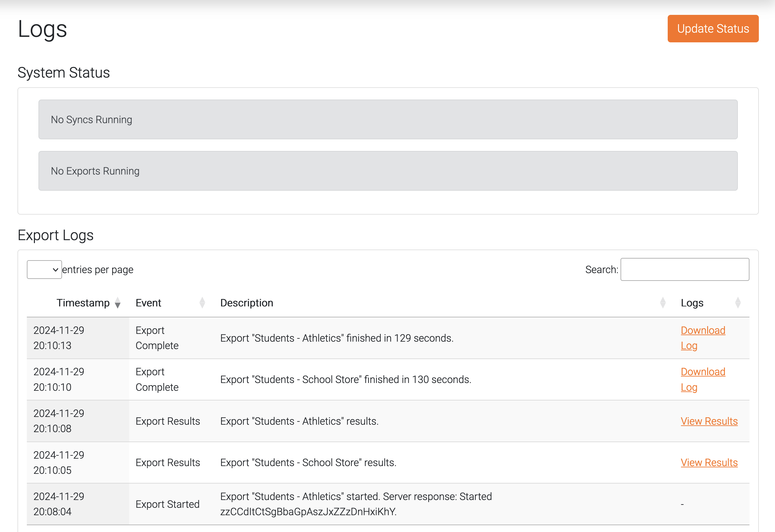Click the System Status heading
The height and width of the screenshot is (532, 775).
(x=64, y=72)
